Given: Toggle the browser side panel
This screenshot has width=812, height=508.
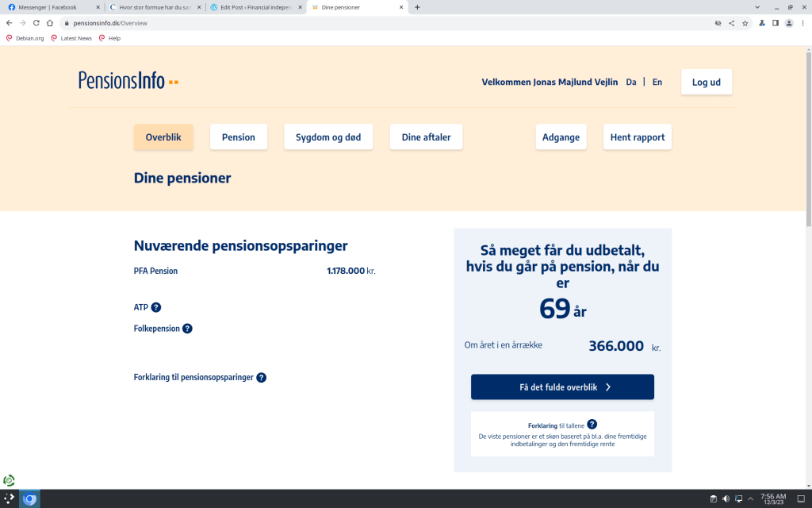Looking at the screenshot, I should click(776, 23).
